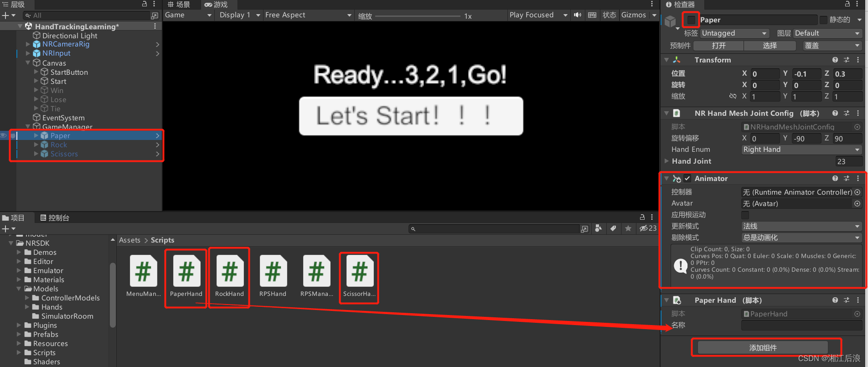
Task: Disable the Animator component checkbox
Action: 687,178
